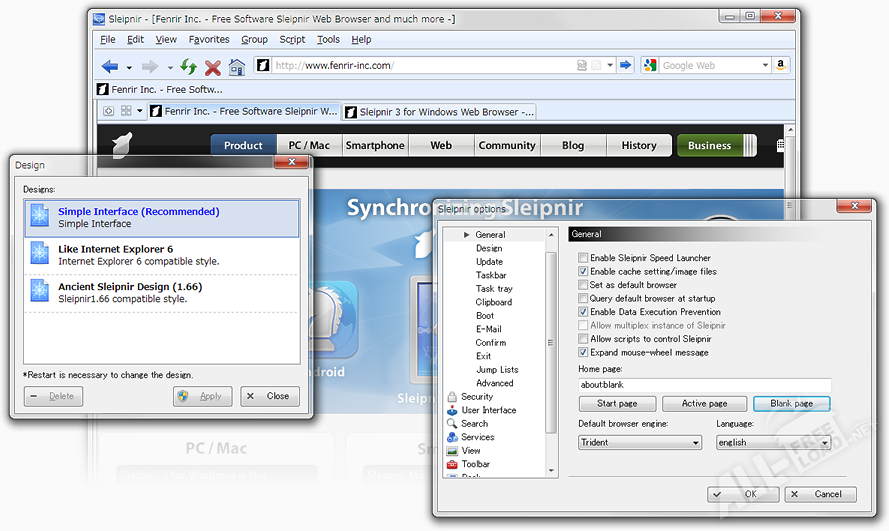889x531 pixels.
Task: Open the Favorites menu
Action: [208, 39]
